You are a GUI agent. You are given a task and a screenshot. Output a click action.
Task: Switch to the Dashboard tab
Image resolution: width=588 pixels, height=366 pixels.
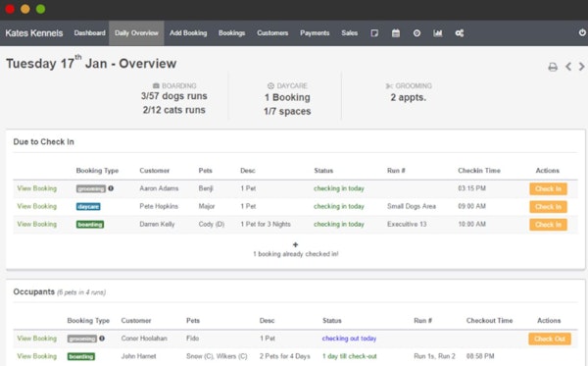(89, 33)
